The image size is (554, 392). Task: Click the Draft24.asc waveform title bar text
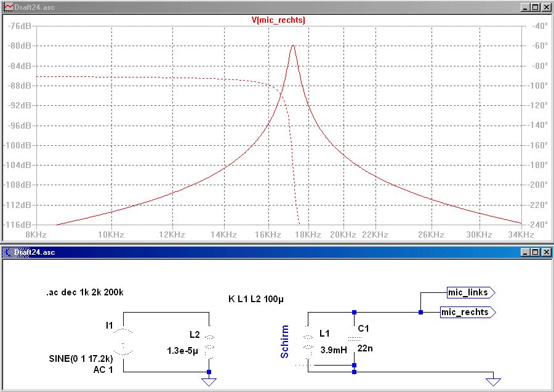point(34,7)
